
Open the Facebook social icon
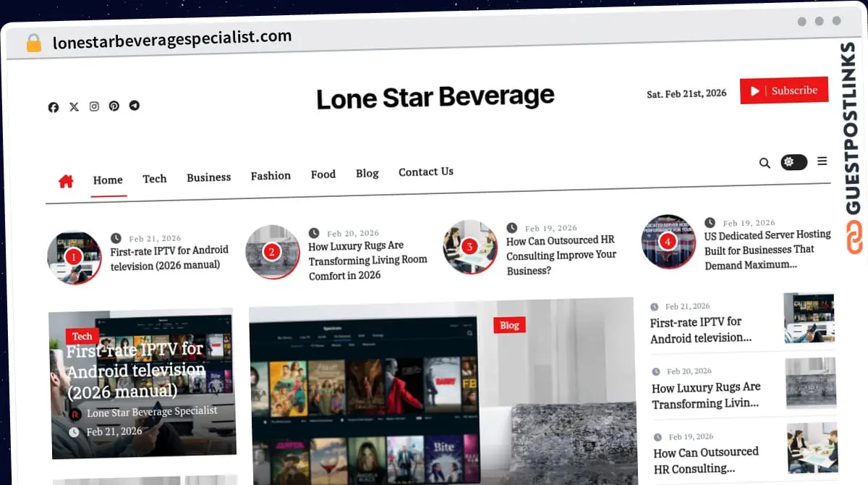[54, 107]
